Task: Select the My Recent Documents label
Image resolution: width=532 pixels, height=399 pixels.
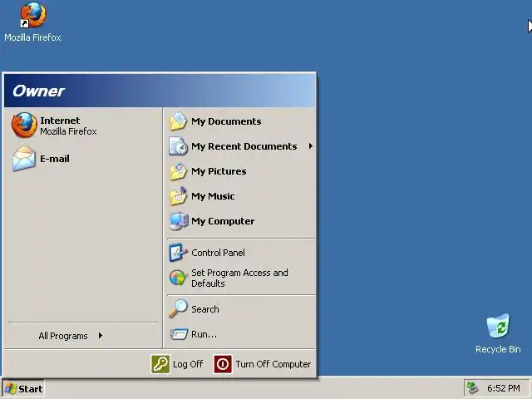Action: tap(244, 146)
